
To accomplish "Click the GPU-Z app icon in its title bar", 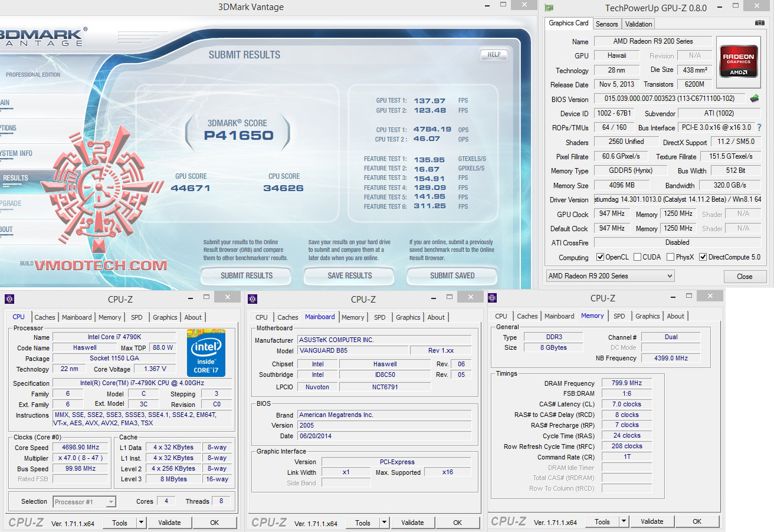I will 549,8.
